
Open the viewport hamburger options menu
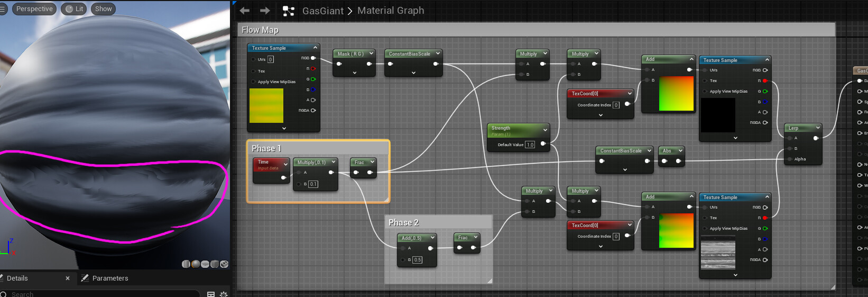tap(3, 9)
